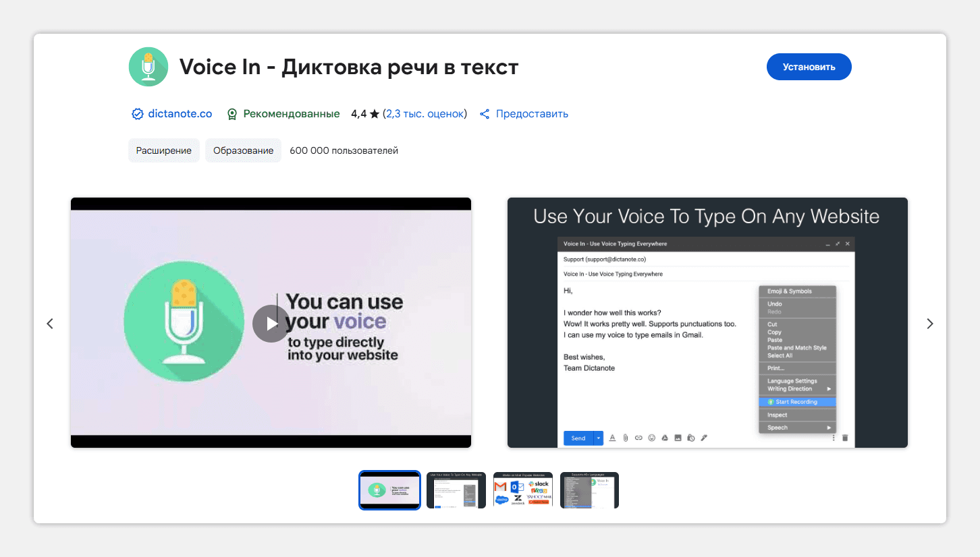This screenshot has height=557, width=980.
Task: Click the 600 000 пользователей user count
Action: [344, 150]
